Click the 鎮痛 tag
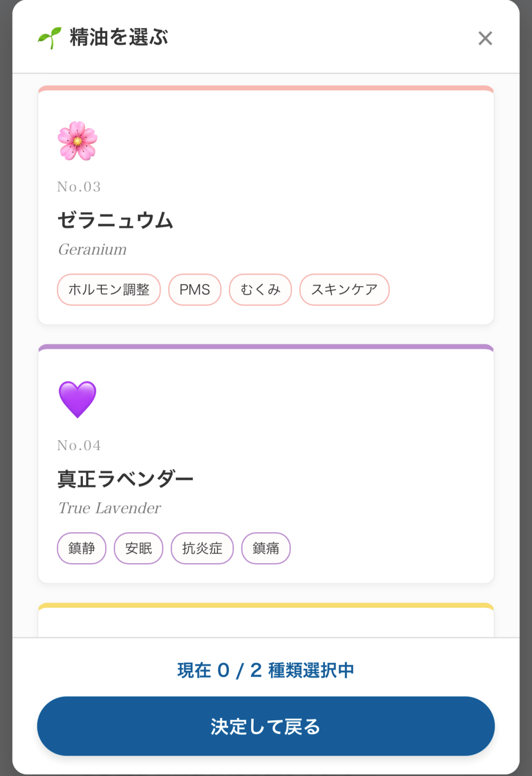Screen dimensions: 532x776 [266, 548]
